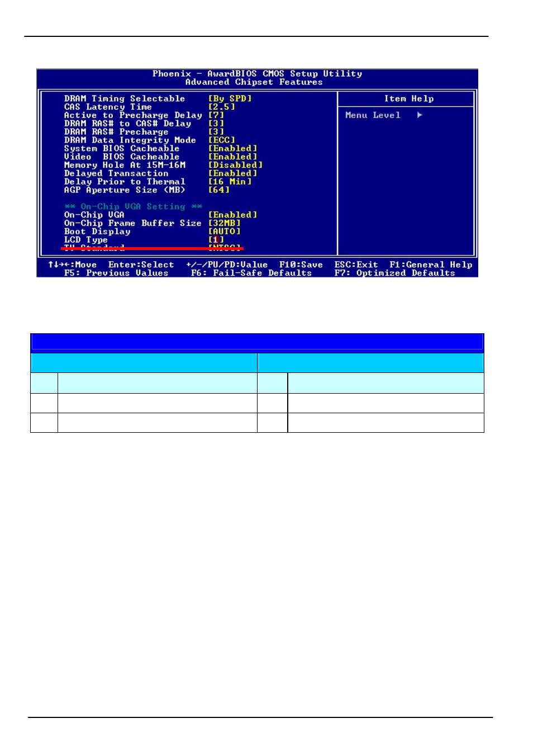Click the Menu Level arrow icon
Image resolution: width=533 pixels, height=756 pixels.
[x=420, y=115]
